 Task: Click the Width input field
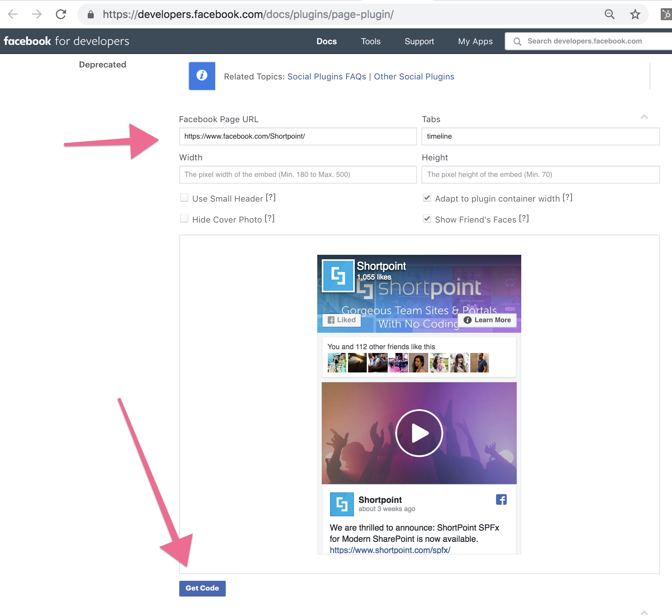tap(298, 175)
